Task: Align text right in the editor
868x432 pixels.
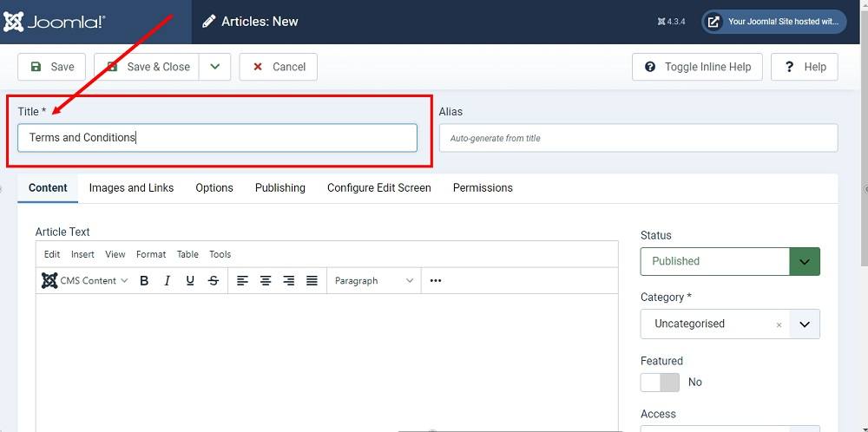Action: coord(288,281)
